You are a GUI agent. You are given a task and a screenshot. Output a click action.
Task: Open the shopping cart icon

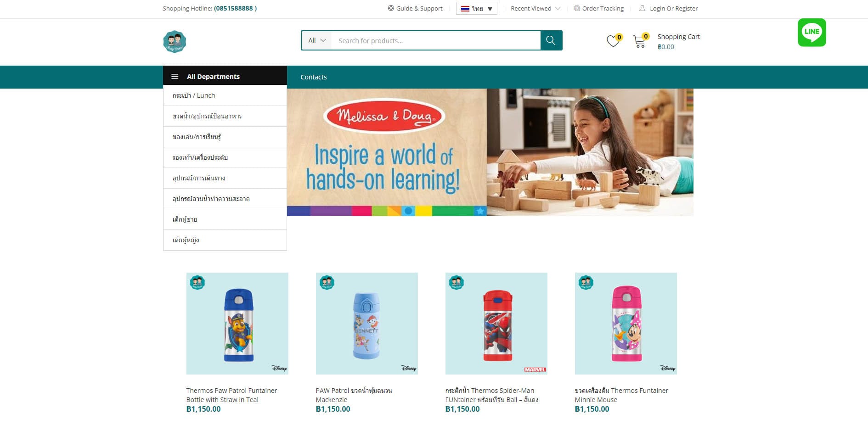pos(639,41)
